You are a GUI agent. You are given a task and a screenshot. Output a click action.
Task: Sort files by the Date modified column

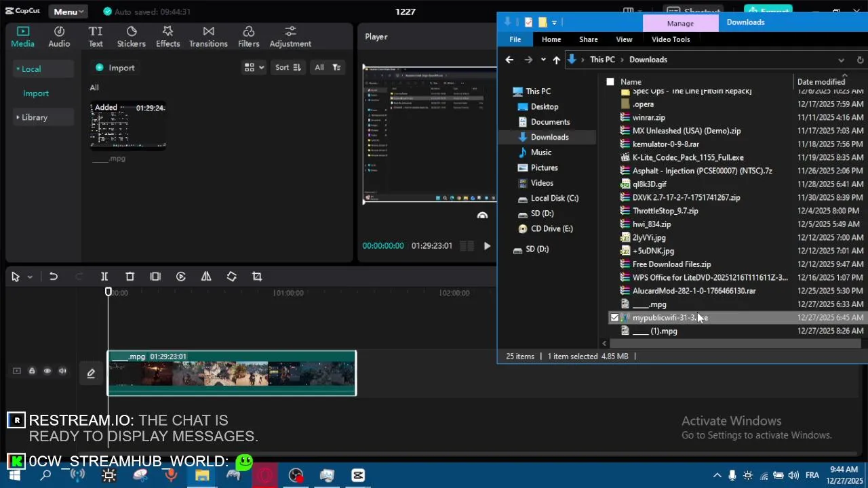[x=821, y=82]
